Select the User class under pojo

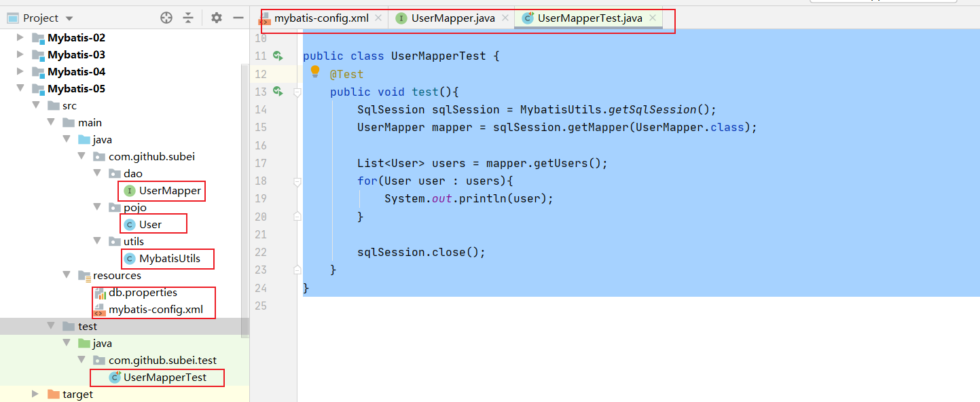coord(150,225)
